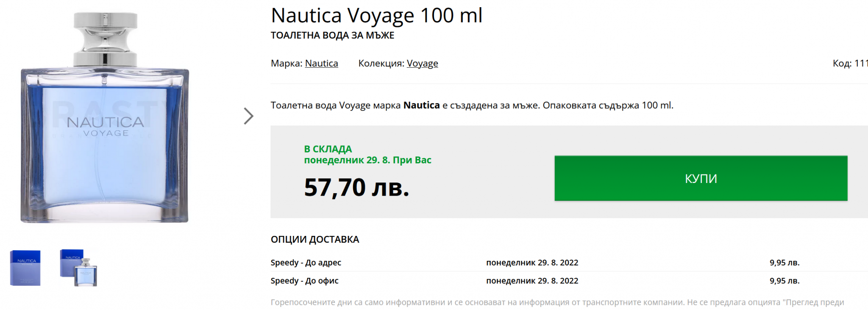Click delivery date for Speedy до адрес
The height and width of the screenshot is (310, 868).
pyautogui.click(x=532, y=263)
